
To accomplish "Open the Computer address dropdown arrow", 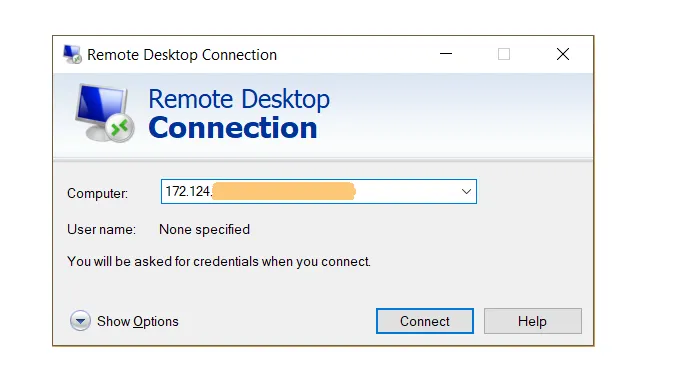I will 466,191.
